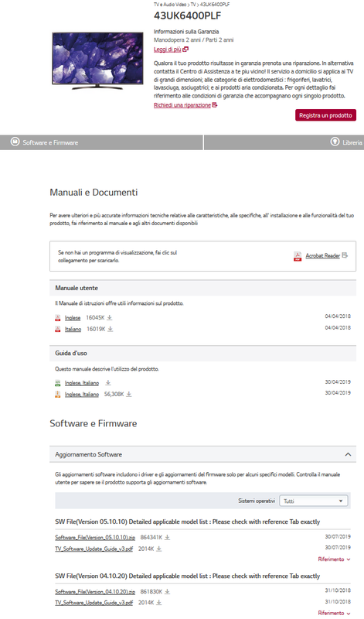Open the Acrobat Reader download link
Image resolution: width=364 pixels, height=619 pixels.
(x=322, y=256)
